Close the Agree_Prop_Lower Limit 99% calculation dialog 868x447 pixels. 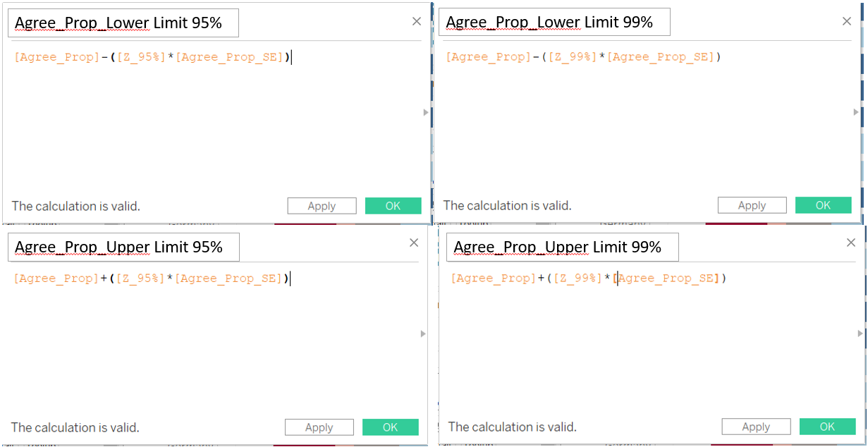pos(847,22)
